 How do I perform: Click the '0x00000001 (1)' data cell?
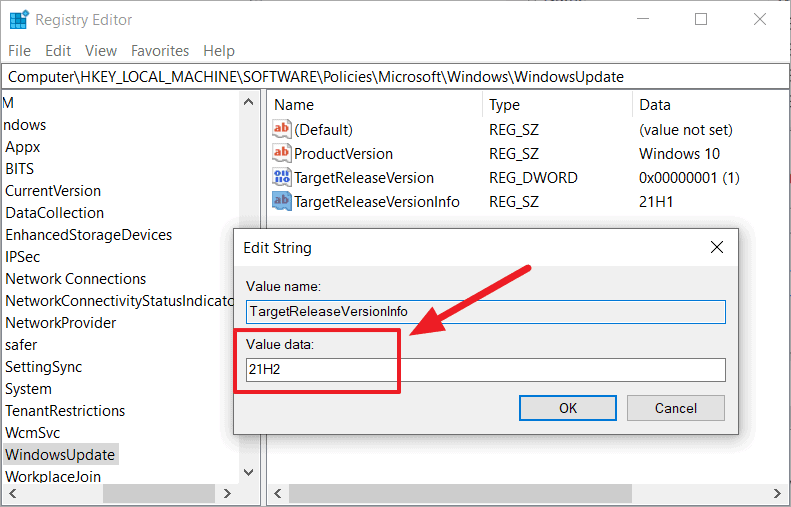[x=689, y=178]
